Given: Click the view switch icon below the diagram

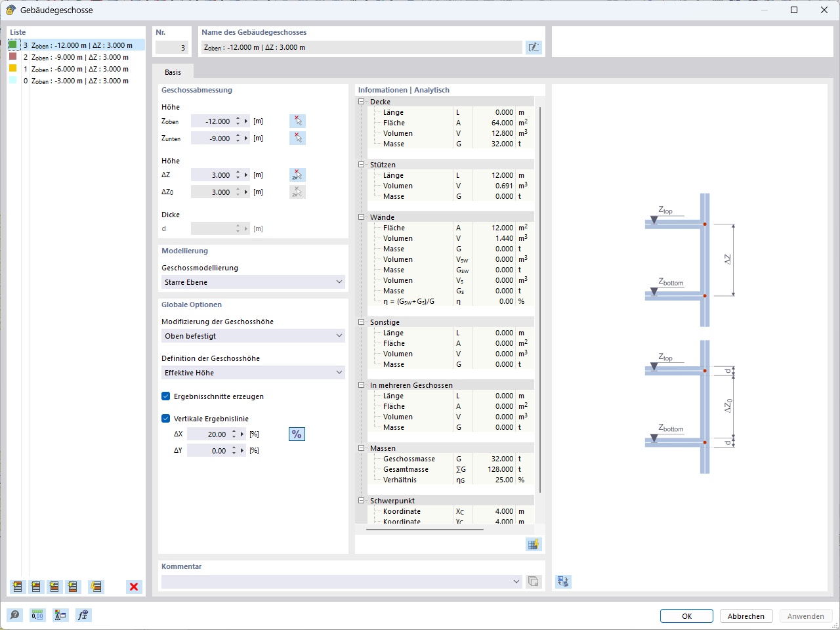Looking at the screenshot, I should tap(563, 581).
